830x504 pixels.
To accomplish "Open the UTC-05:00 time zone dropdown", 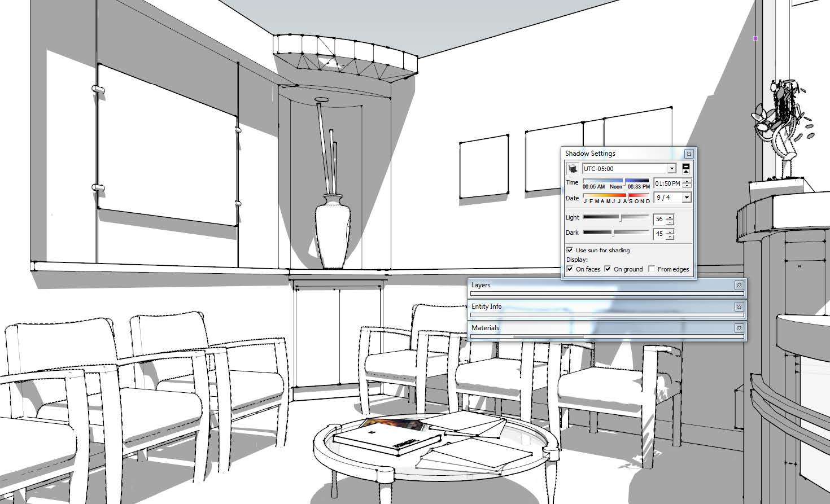I will pyautogui.click(x=671, y=169).
